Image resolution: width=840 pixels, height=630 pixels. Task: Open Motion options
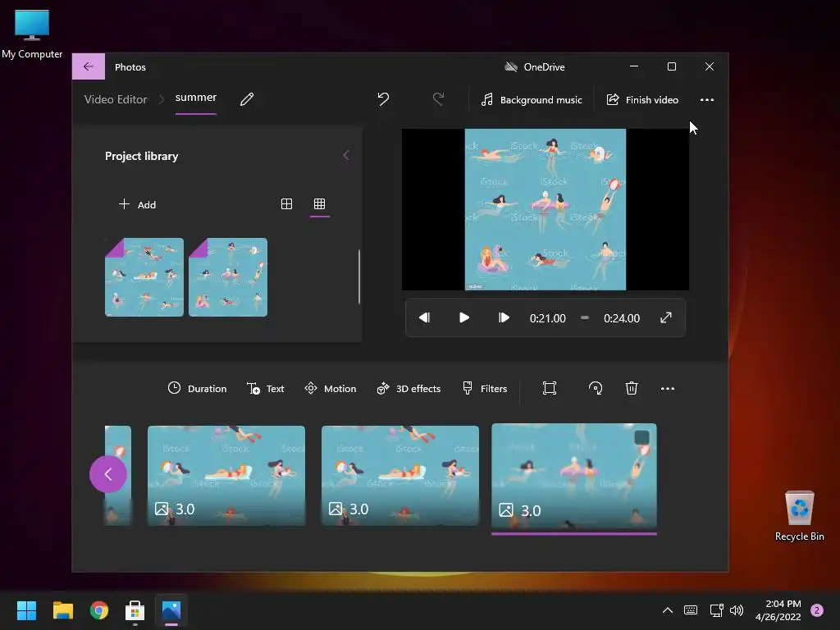pyautogui.click(x=330, y=388)
